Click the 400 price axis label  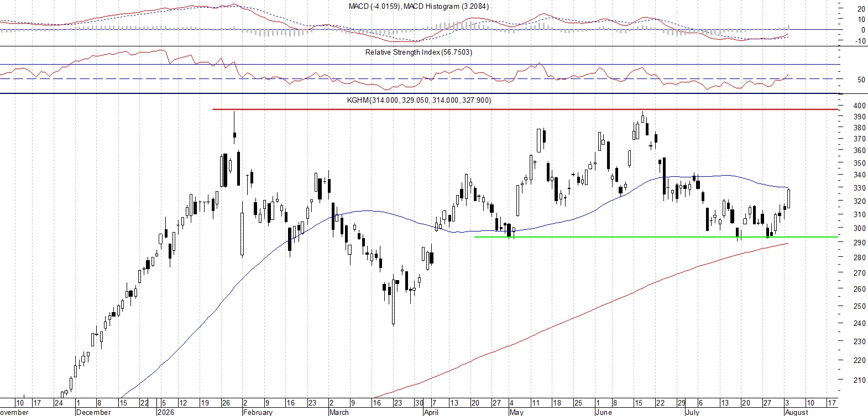860,106
